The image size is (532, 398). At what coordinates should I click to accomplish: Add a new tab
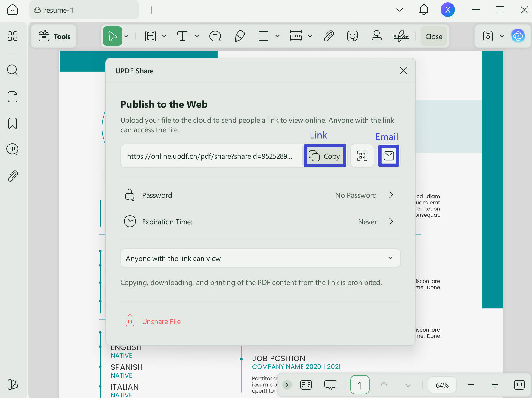pyautogui.click(x=151, y=10)
